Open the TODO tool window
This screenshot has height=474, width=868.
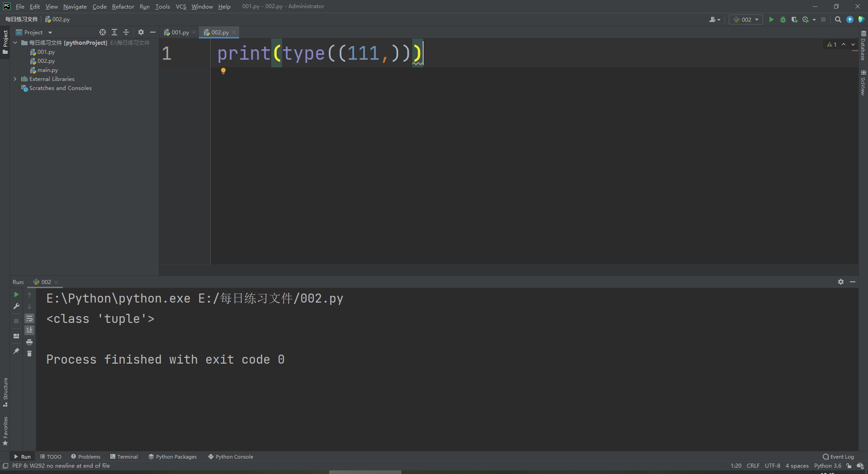coord(51,457)
